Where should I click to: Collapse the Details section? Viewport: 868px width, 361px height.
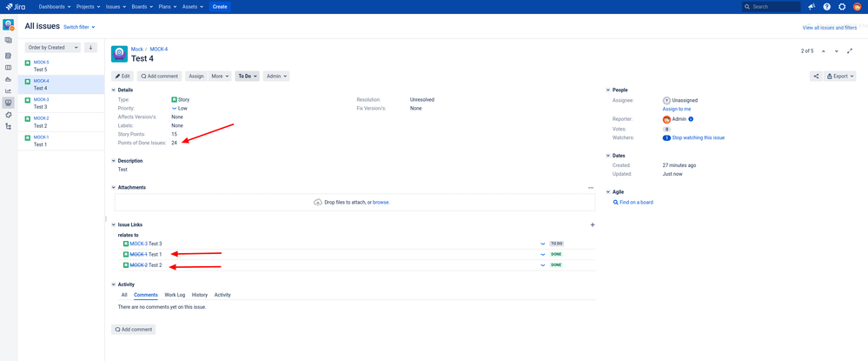pos(114,90)
